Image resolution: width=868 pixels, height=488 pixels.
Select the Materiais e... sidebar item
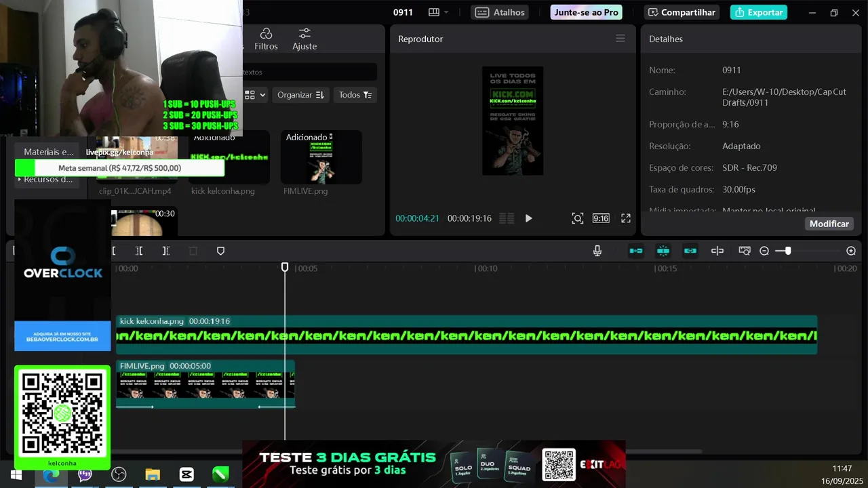48,152
